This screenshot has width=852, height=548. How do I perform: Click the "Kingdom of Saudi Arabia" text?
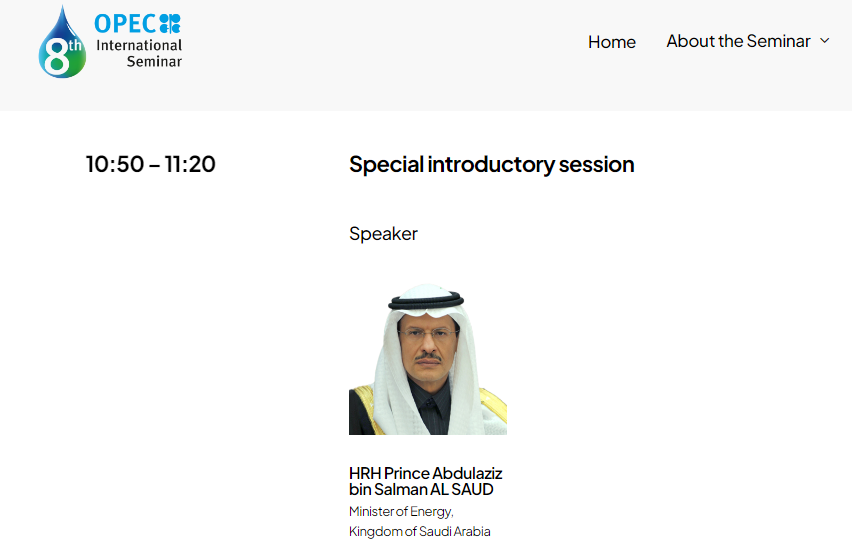pyautogui.click(x=420, y=531)
